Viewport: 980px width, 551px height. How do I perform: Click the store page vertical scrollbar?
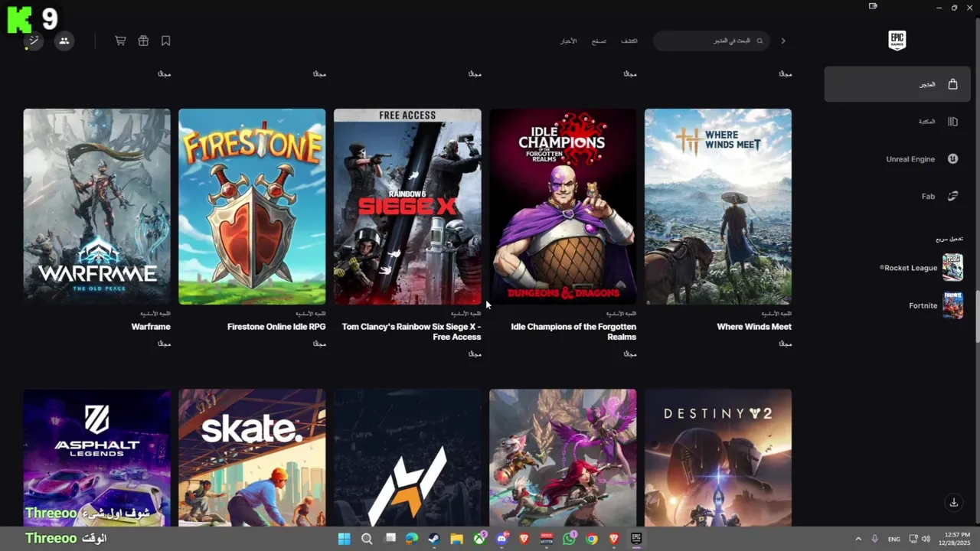tap(976, 316)
